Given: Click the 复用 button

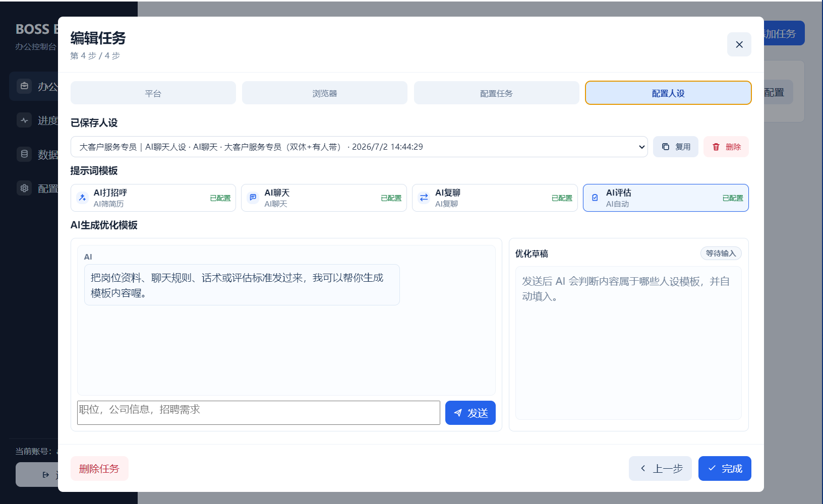Looking at the screenshot, I should (x=676, y=147).
